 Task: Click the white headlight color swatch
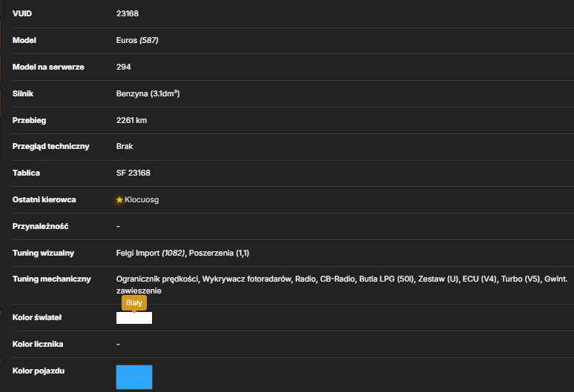pos(134,318)
